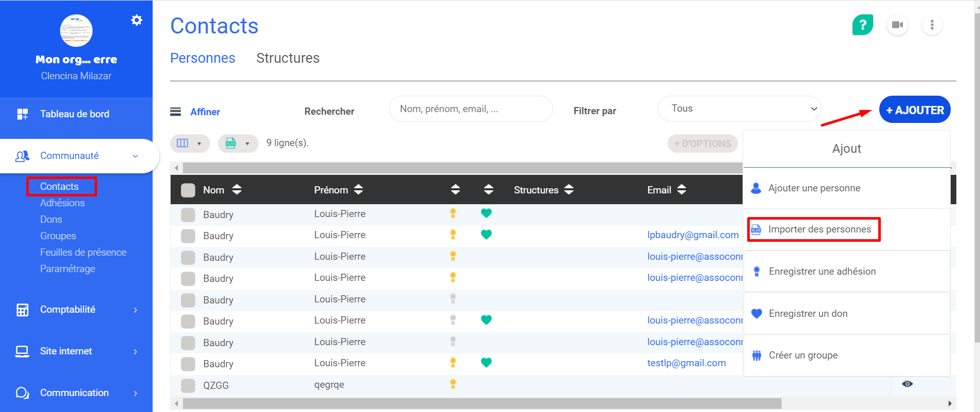Click the person icon beside Ajouter une personne

click(x=756, y=188)
